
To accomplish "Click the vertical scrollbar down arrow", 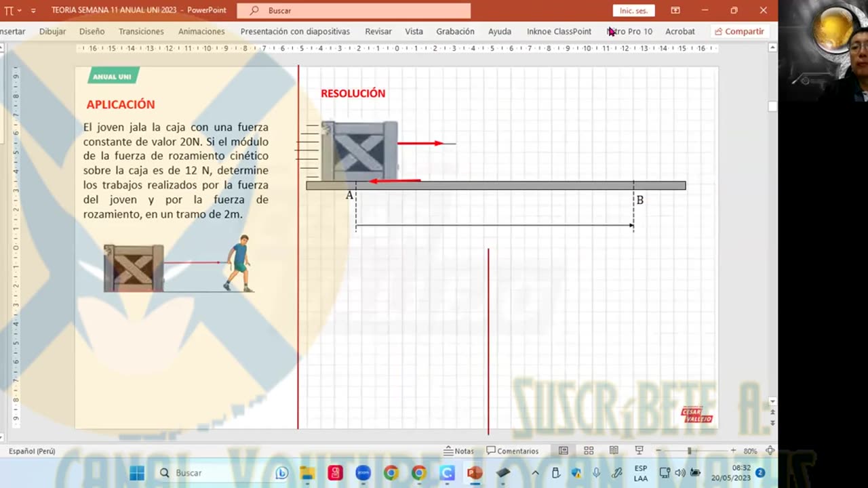I will [x=772, y=401].
